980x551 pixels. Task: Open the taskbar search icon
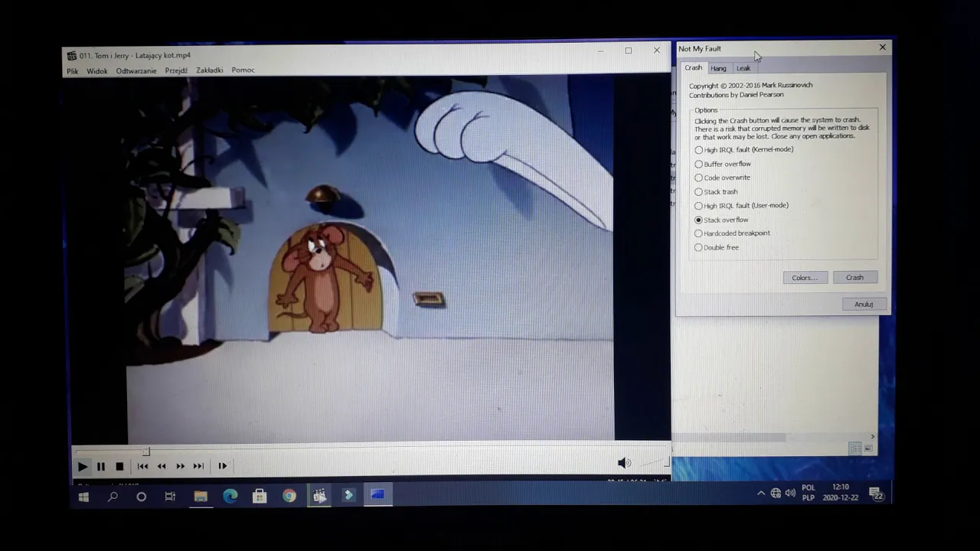(113, 497)
